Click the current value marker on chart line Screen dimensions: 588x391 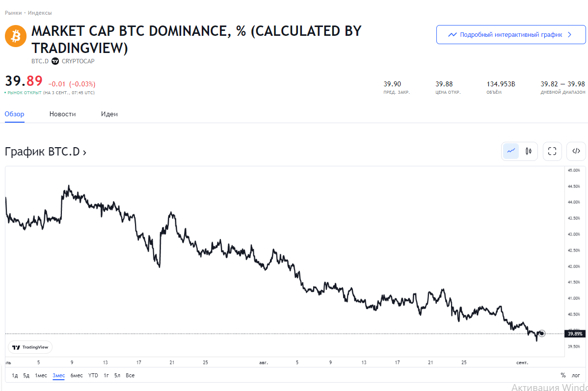coord(541,333)
